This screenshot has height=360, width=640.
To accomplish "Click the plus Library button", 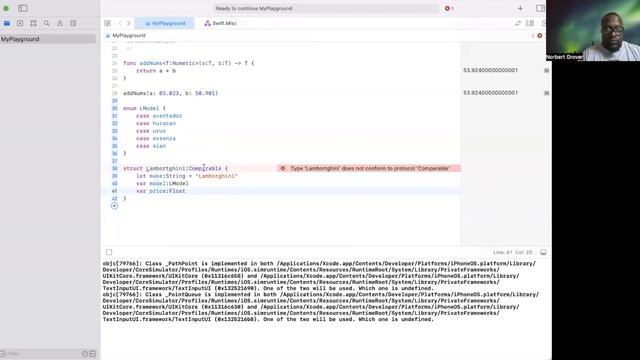I will 520,8.
